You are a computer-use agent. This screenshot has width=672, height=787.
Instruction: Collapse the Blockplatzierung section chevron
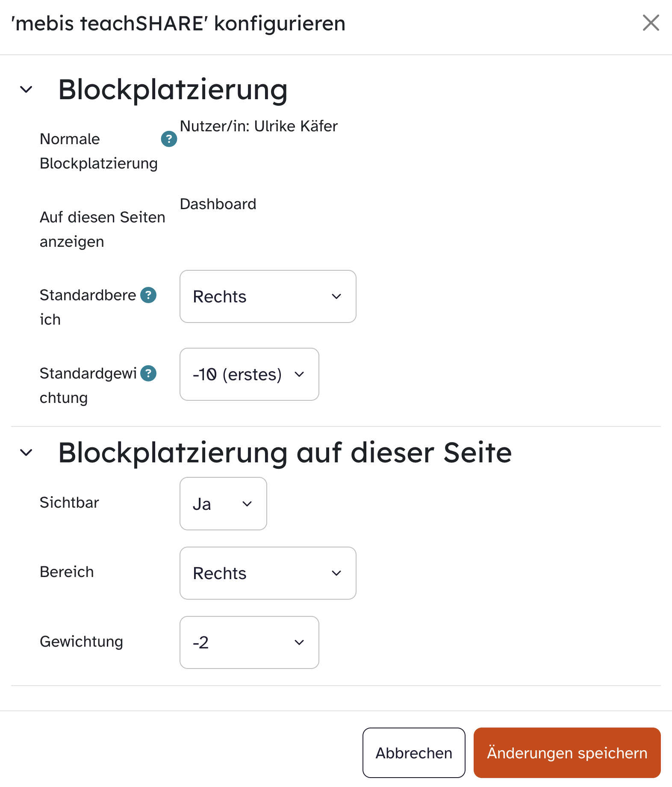27,90
